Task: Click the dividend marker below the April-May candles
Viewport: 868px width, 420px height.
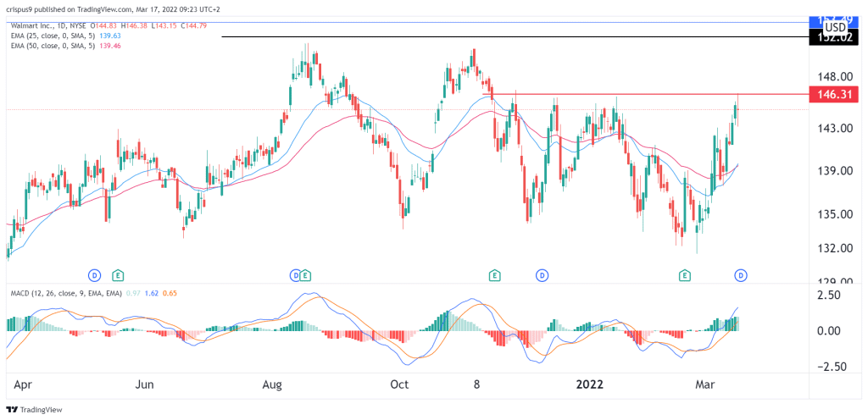Action: (95, 274)
